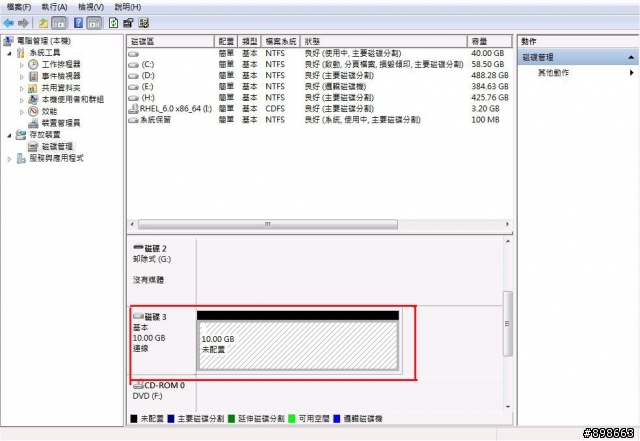This screenshot has height=441, width=640.
Task: Collapse the 存放裝置 tree node
Action: point(9,135)
